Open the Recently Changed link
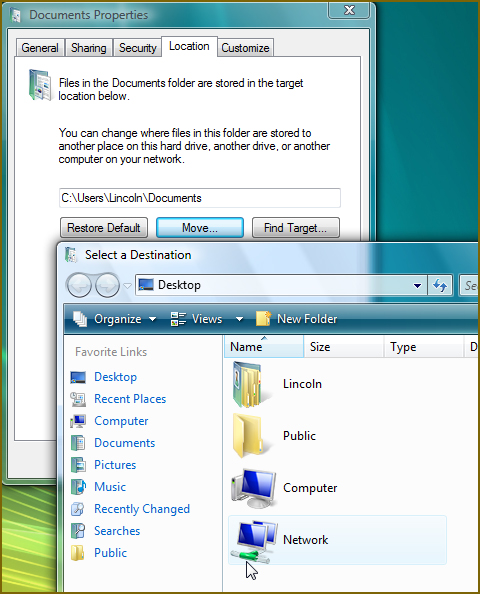Image resolution: width=480 pixels, height=594 pixels. tap(142, 510)
